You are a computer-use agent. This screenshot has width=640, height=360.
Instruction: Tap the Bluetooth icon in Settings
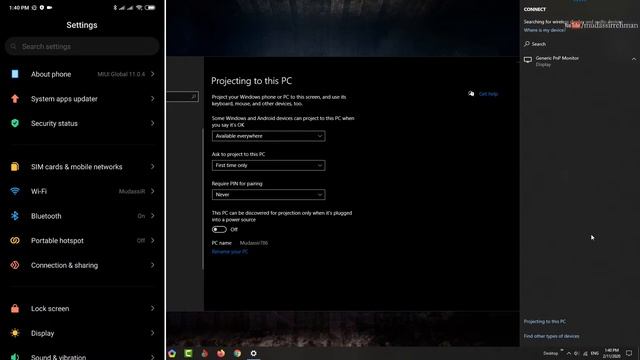point(15,216)
